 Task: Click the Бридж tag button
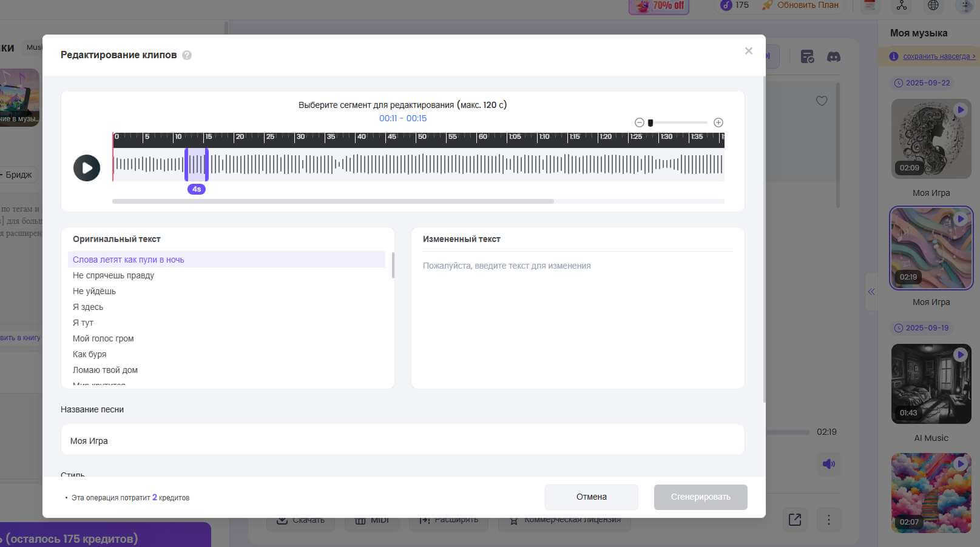tap(18, 175)
